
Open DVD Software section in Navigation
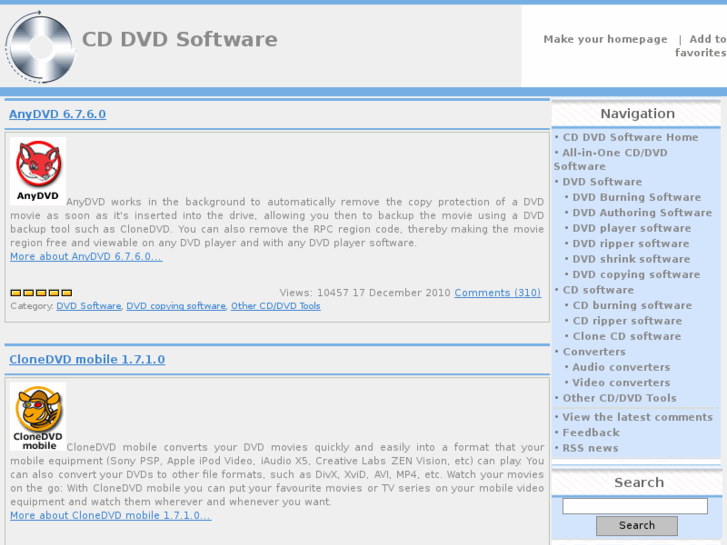602,182
